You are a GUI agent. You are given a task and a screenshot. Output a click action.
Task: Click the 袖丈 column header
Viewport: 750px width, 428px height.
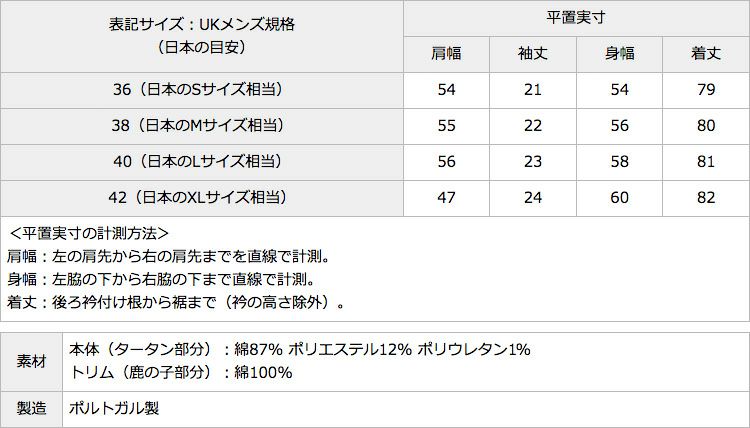[533, 54]
